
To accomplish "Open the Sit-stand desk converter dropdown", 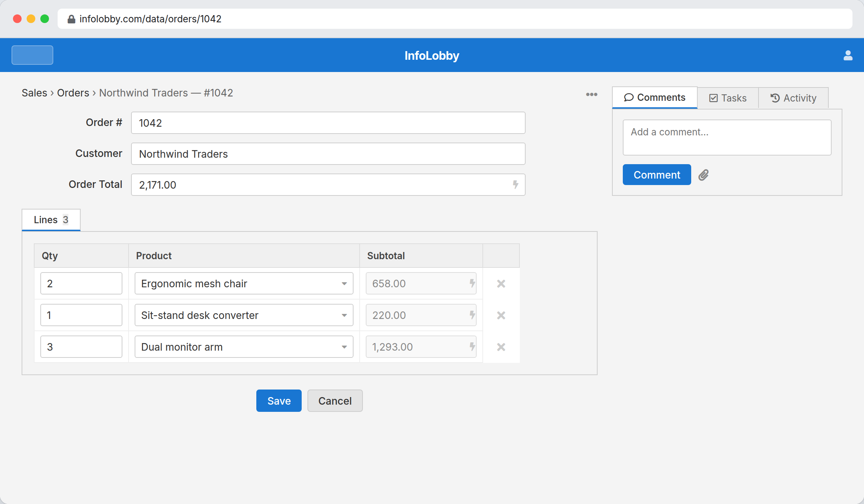I will [x=244, y=315].
